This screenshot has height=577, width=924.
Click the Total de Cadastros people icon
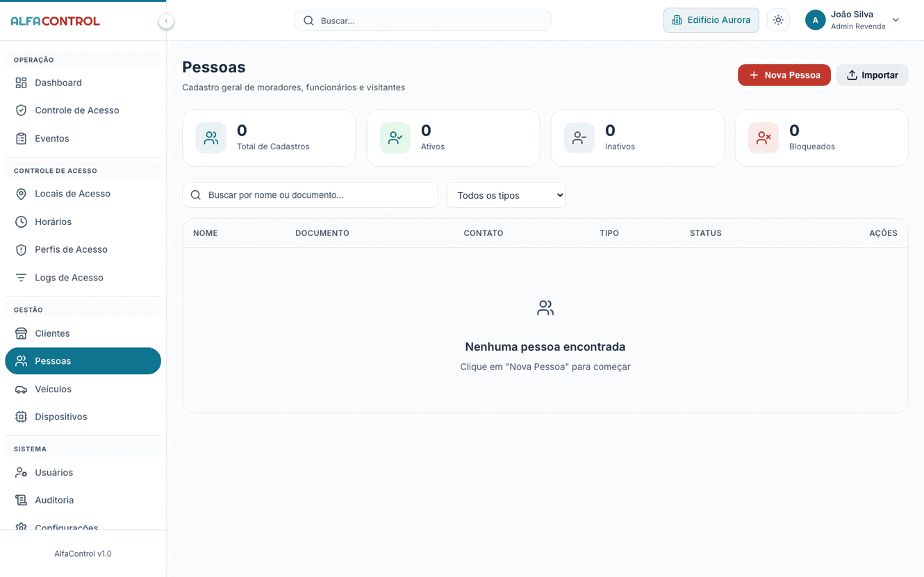click(211, 137)
